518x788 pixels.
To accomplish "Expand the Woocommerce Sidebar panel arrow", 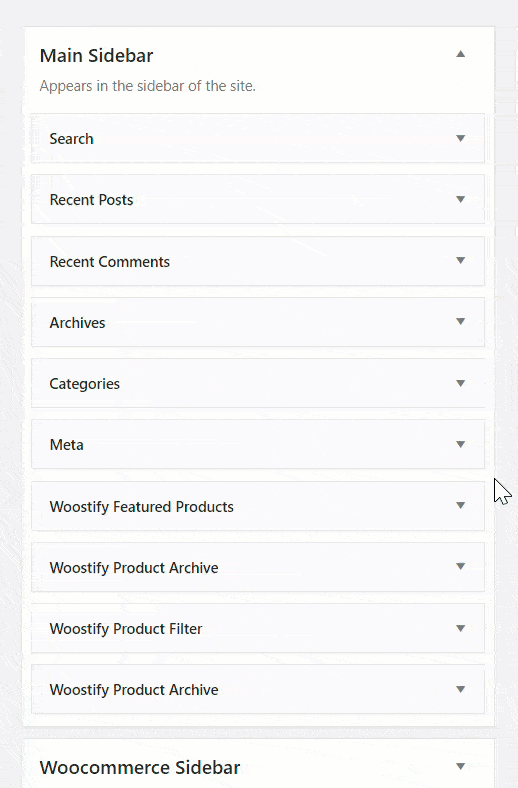I will point(460,766).
